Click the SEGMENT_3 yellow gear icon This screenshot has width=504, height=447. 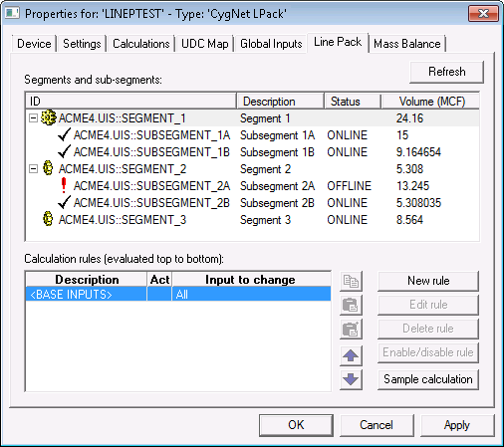48,219
